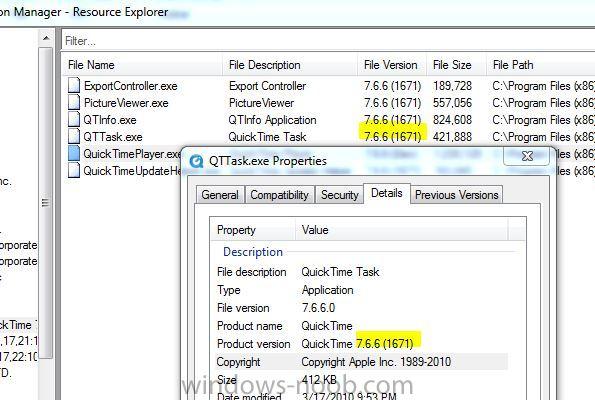Image resolution: width=595 pixels, height=400 pixels.
Task: Click the File version value 7.6.6.0
Action: pos(318,308)
